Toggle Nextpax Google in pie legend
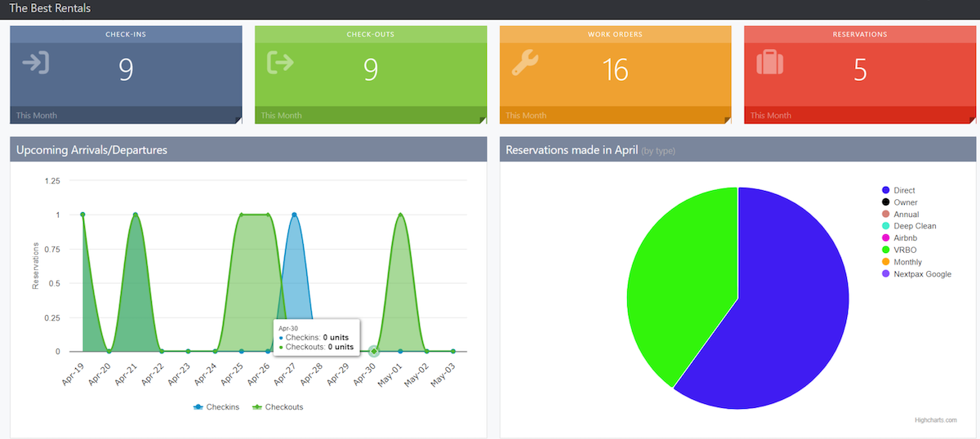 (x=922, y=274)
